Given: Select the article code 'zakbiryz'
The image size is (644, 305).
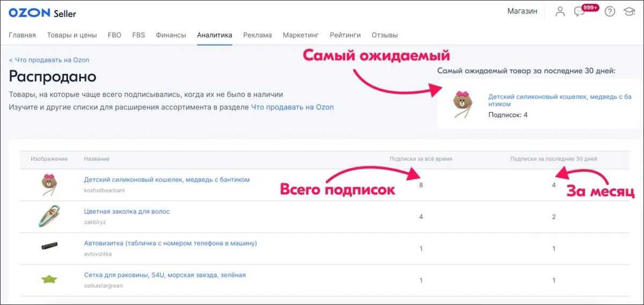Looking at the screenshot, I should click(x=96, y=222).
